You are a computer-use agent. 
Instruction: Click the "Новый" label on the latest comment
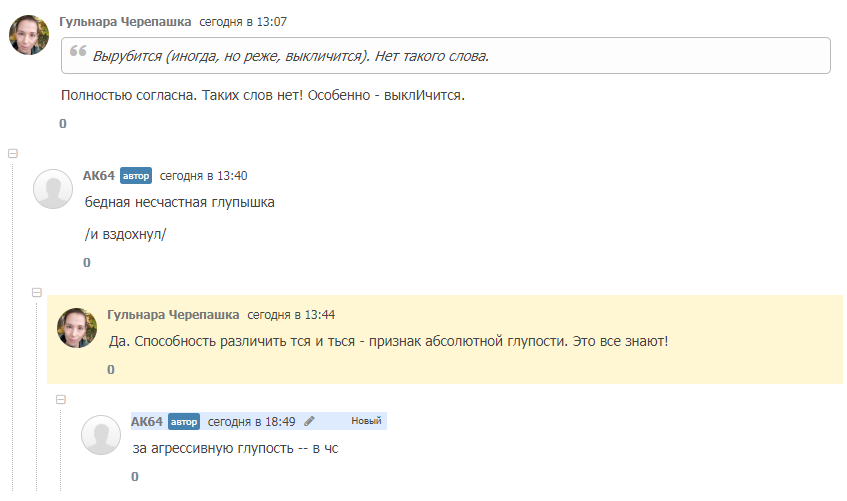pyautogui.click(x=366, y=421)
